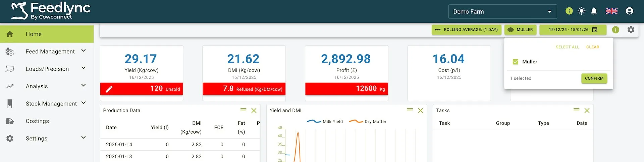The height and width of the screenshot is (162, 644).
Task: Open Loads/Precision menu item
Action: click(47, 69)
